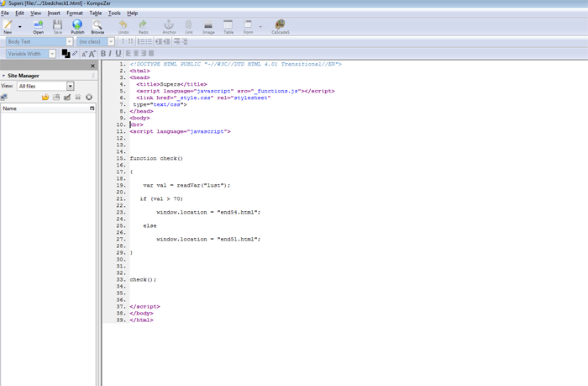Click on the 'var val = readVar' line
The height and width of the screenshot is (386, 588).
(x=186, y=186)
